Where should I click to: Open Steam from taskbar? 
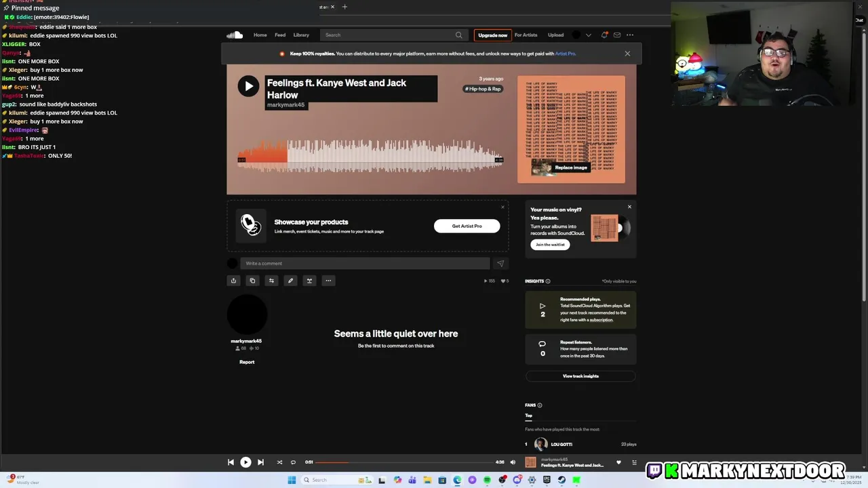click(x=561, y=480)
